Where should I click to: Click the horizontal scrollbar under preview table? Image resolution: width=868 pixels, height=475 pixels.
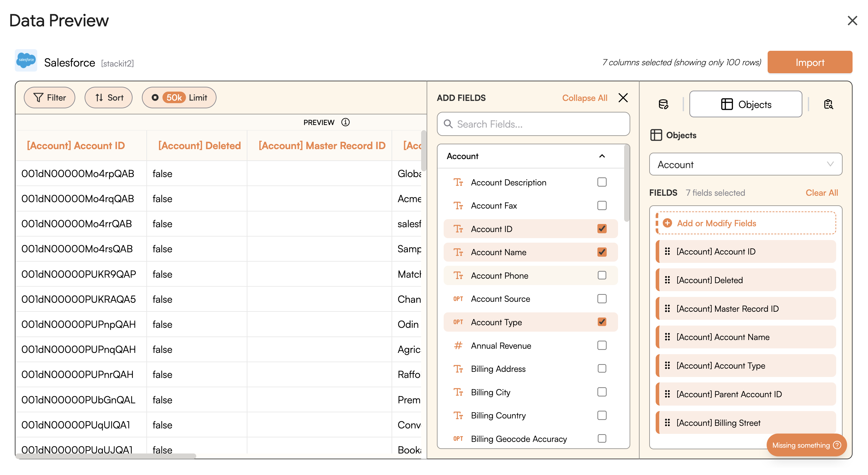(106, 456)
